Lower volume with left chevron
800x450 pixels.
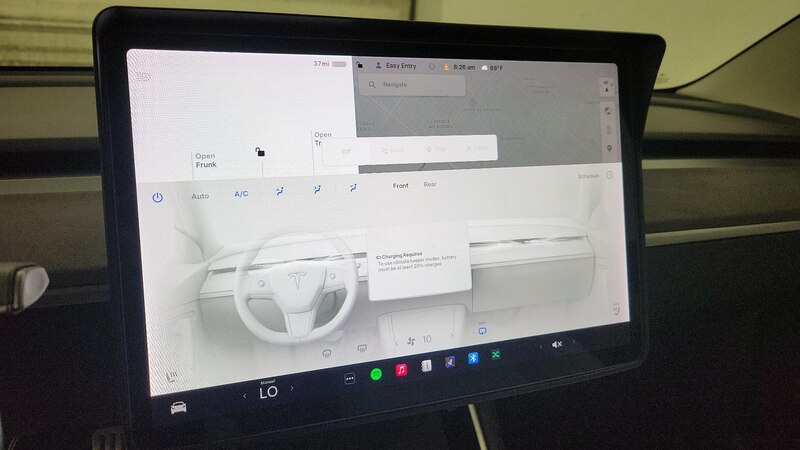pyautogui.click(x=541, y=347)
